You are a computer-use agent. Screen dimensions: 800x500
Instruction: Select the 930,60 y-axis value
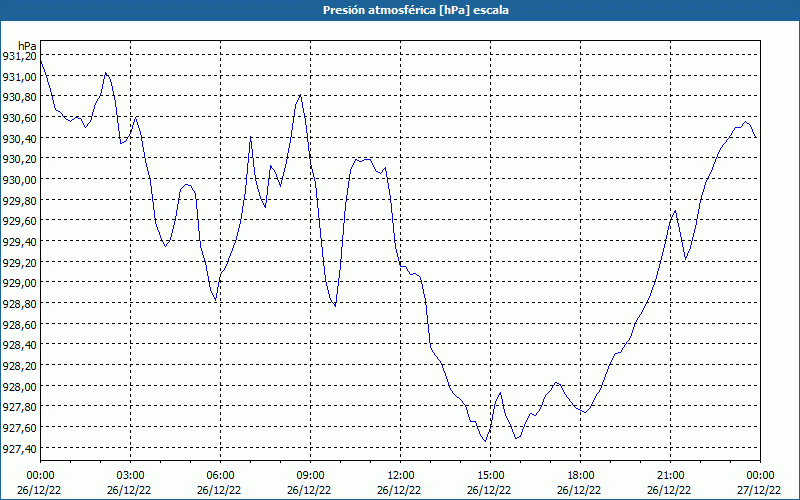pyautogui.click(x=19, y=118)
